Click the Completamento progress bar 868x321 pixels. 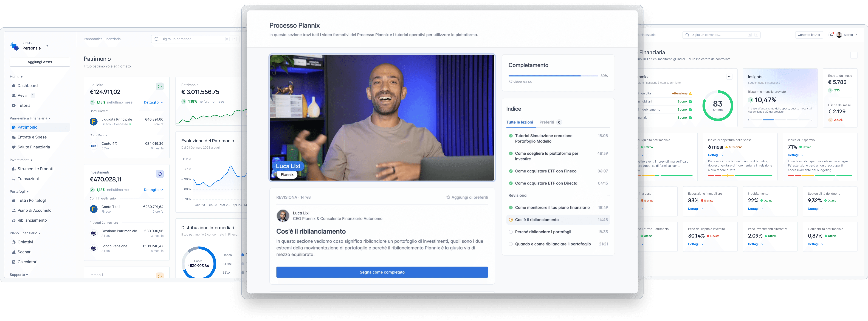coord(553,76)
